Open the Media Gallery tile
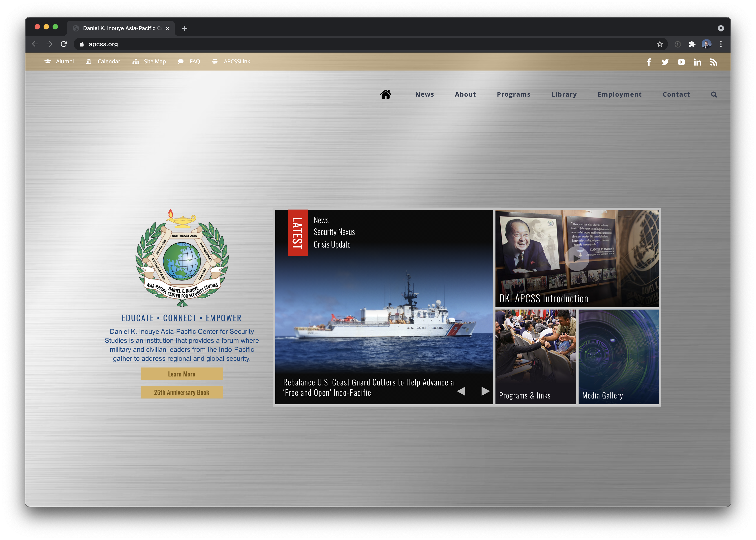756x540 pixels. (618, 357)
